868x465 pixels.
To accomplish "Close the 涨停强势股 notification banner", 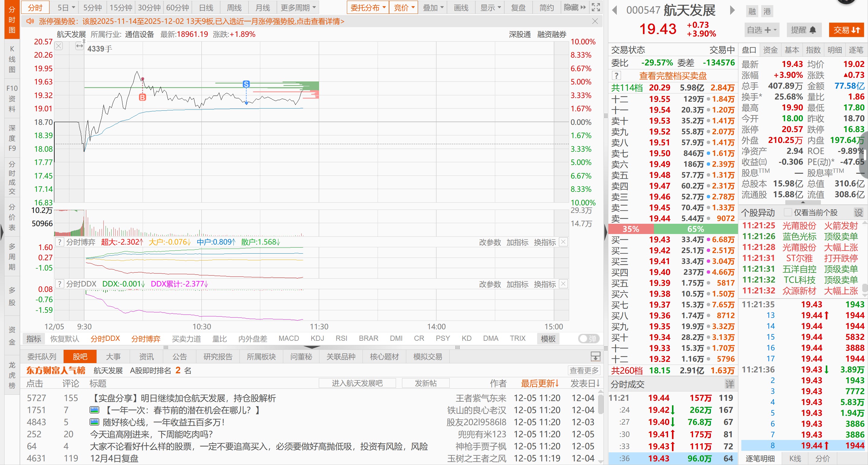I will pyautogui.click(x=595, y=21).
